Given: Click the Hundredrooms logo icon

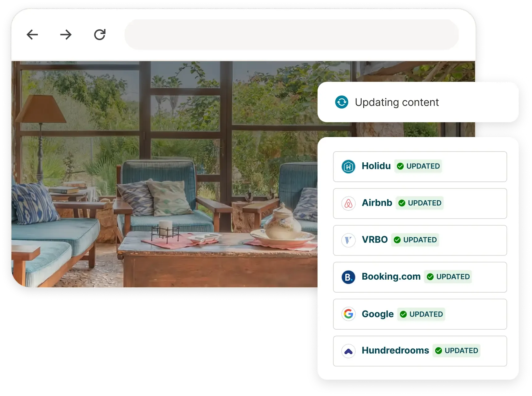Looking at the screenshot, I should 348,351.
